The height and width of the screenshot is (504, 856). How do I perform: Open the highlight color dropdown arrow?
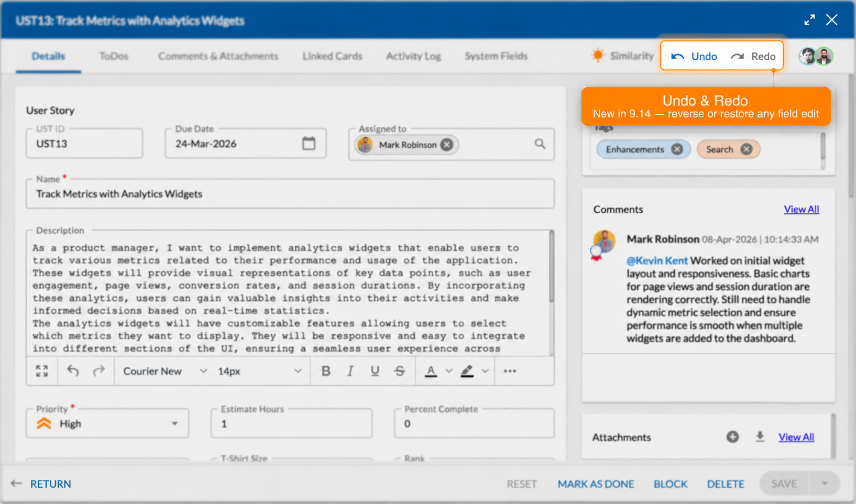(485, 371)
